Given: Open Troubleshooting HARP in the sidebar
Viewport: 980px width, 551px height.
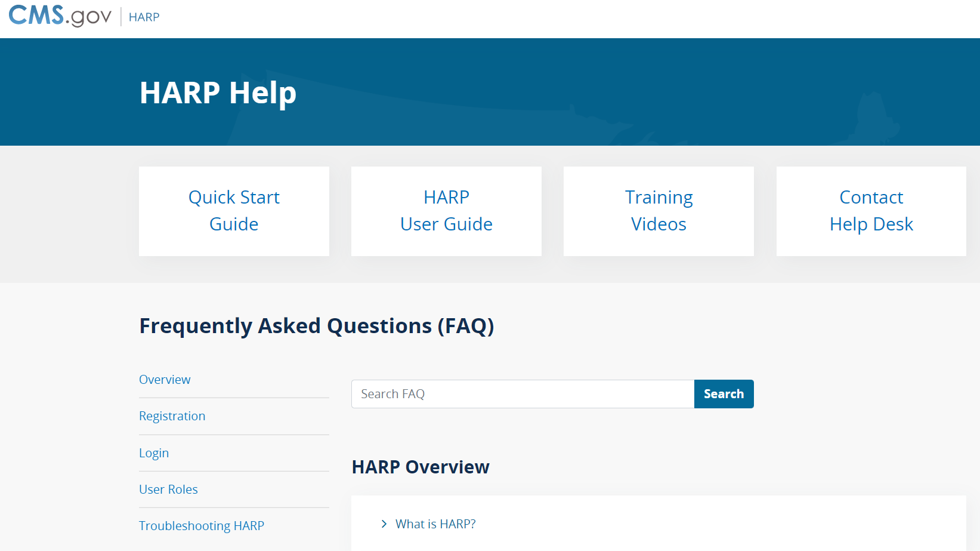Looking at the screenshot, I should pyautogui.click(x=202, y=526).
